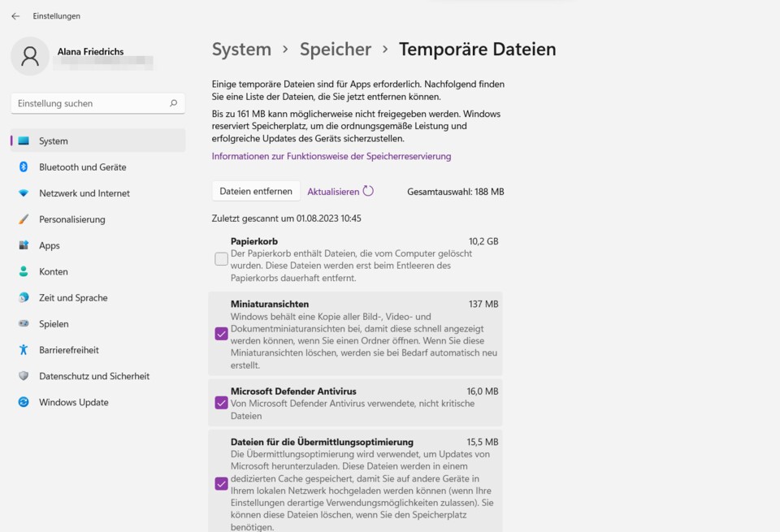
Task: Open the Speicherreservierung information link
Action: click(x=331, y=156)
